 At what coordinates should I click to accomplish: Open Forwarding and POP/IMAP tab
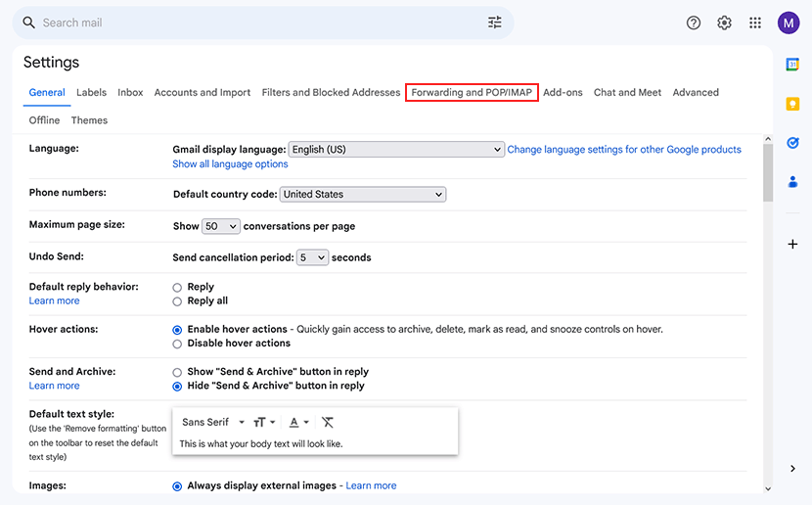tap(472, 92)
